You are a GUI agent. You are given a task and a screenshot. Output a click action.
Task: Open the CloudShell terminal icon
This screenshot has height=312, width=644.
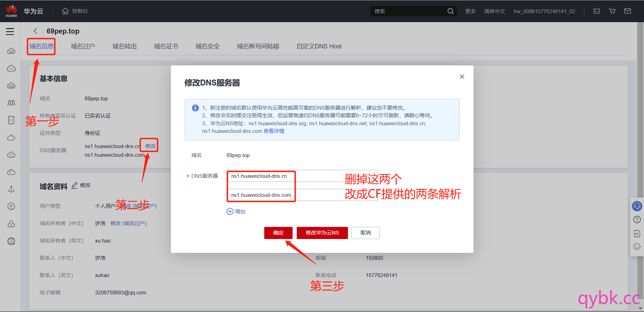pos(597,11)
